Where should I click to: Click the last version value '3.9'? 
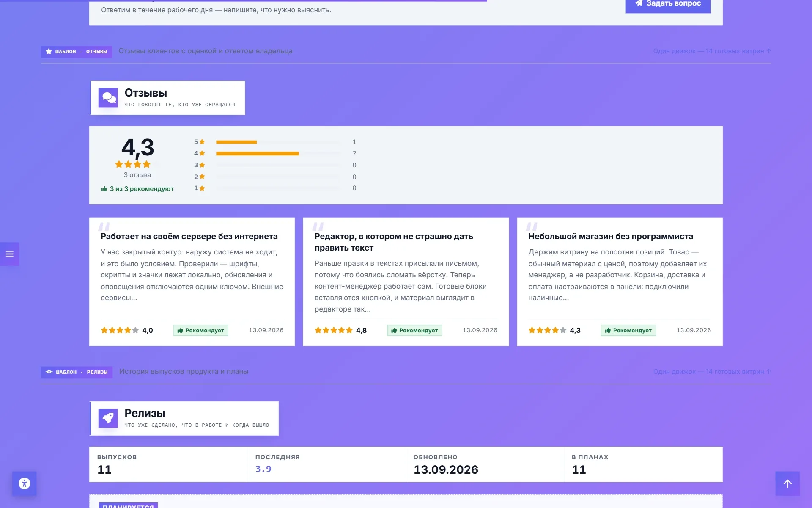coord(263,469)
